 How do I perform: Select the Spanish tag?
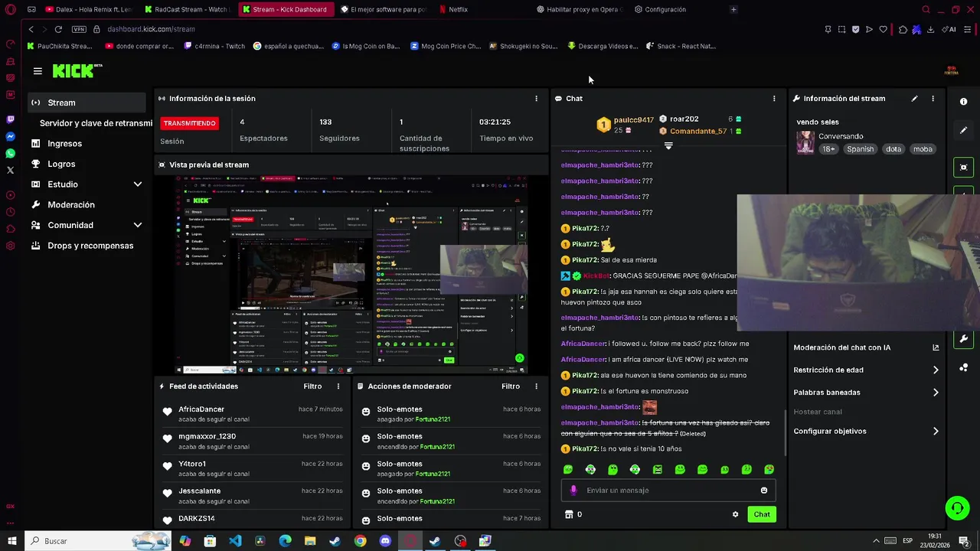(x=860, y=149)
